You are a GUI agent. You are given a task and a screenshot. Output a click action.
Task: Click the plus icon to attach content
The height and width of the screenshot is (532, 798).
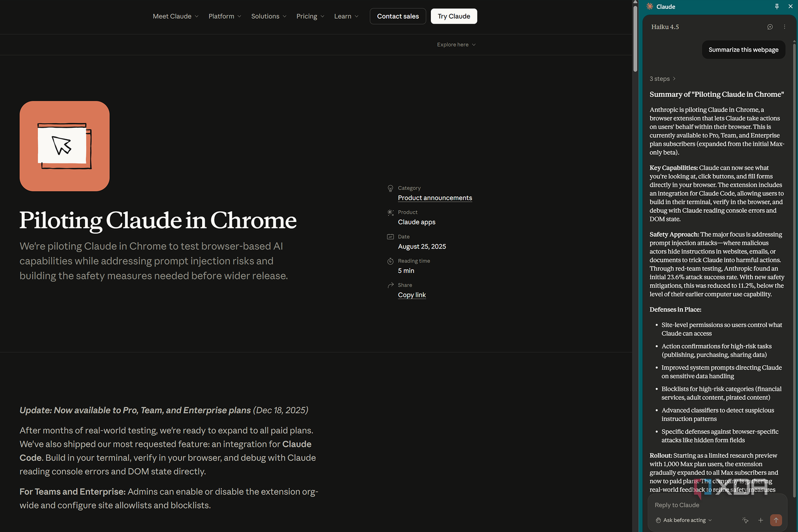[760, 520]
